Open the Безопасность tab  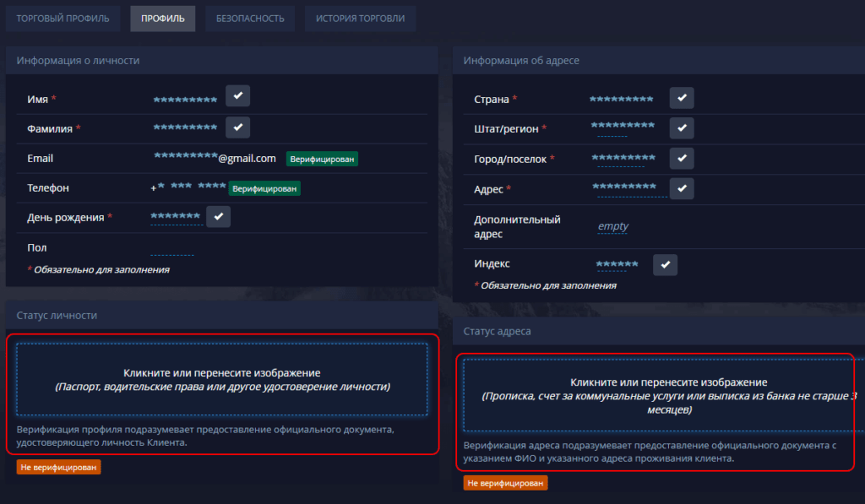pos(249,18)
